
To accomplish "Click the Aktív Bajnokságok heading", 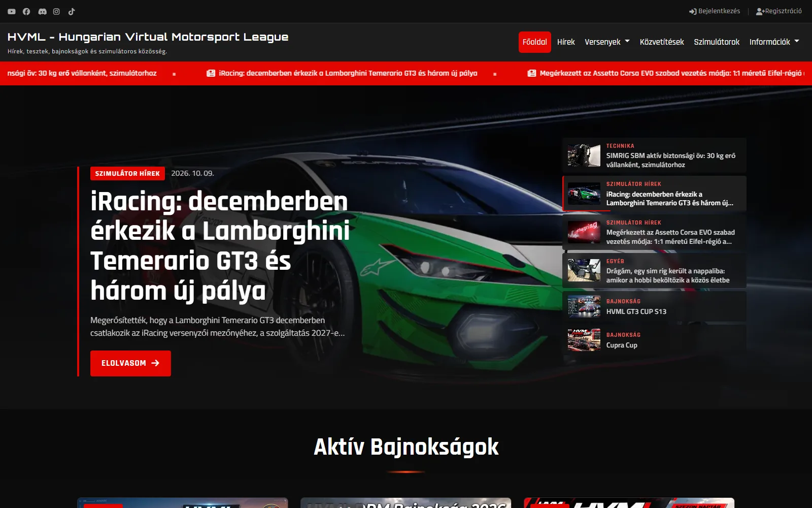I will tap(406, 447).
